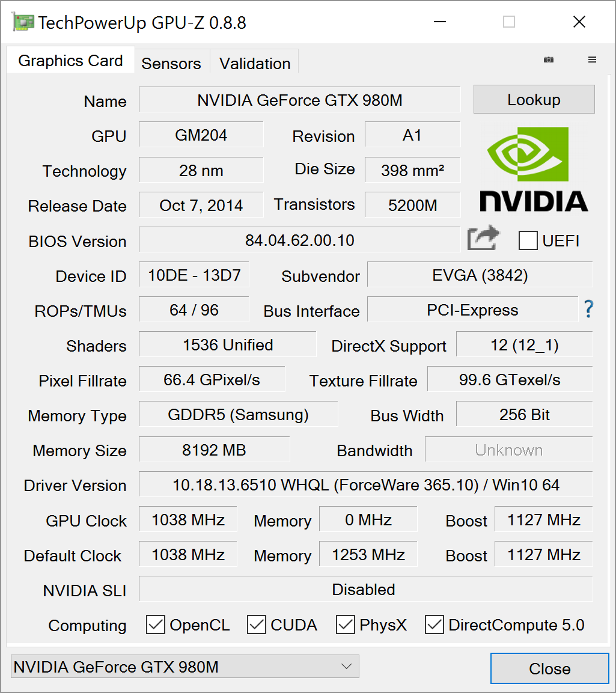Click the Memory Type field GDDR5 (Samsung)
This screenshot has height=693, width=616.
pos(238,415)
